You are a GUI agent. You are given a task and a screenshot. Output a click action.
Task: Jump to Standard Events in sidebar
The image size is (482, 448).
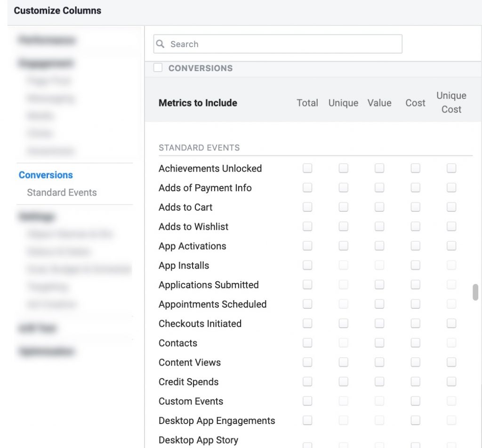(62, 192)
